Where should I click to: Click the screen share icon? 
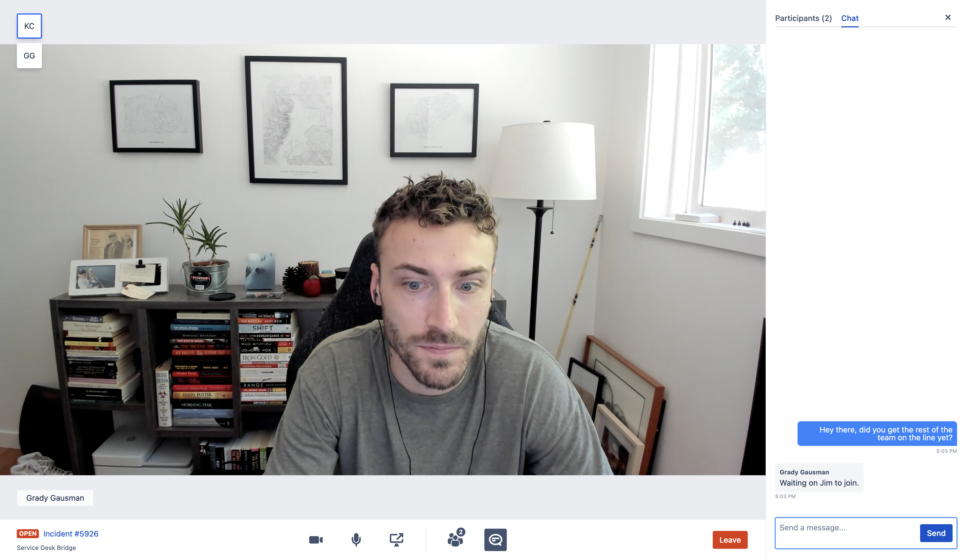[x=396, y=539]
